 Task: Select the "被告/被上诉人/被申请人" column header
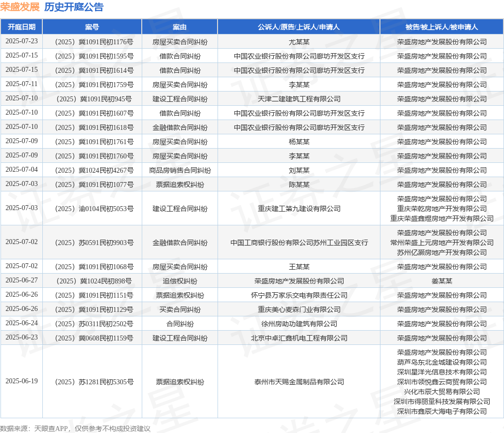tap(441, 27)
